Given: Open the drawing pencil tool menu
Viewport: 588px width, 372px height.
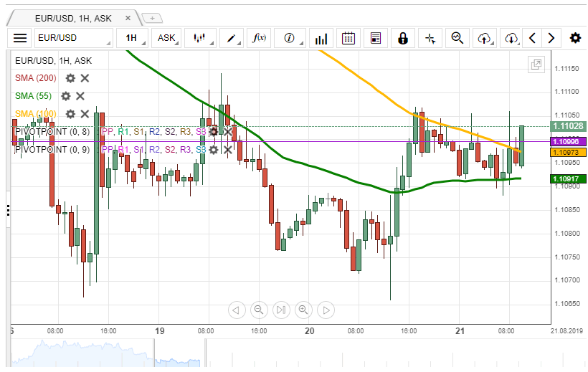Looking at the screenshot, I should pos(232,38).
